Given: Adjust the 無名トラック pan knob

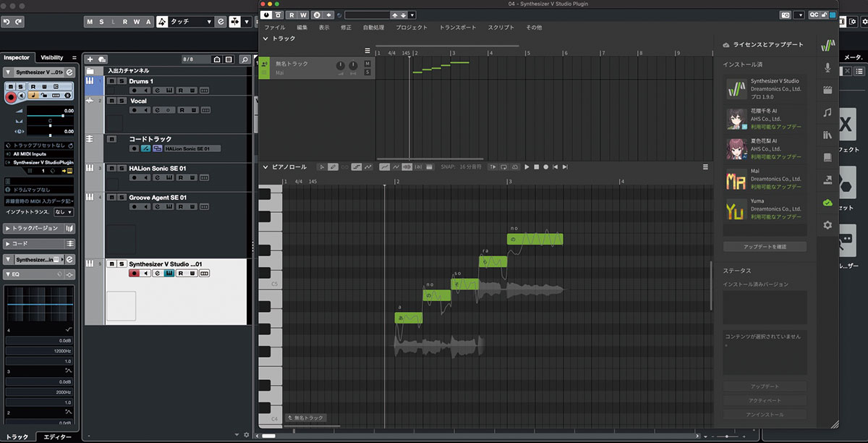Looking at the screenshot, I should tap(353, 67).
